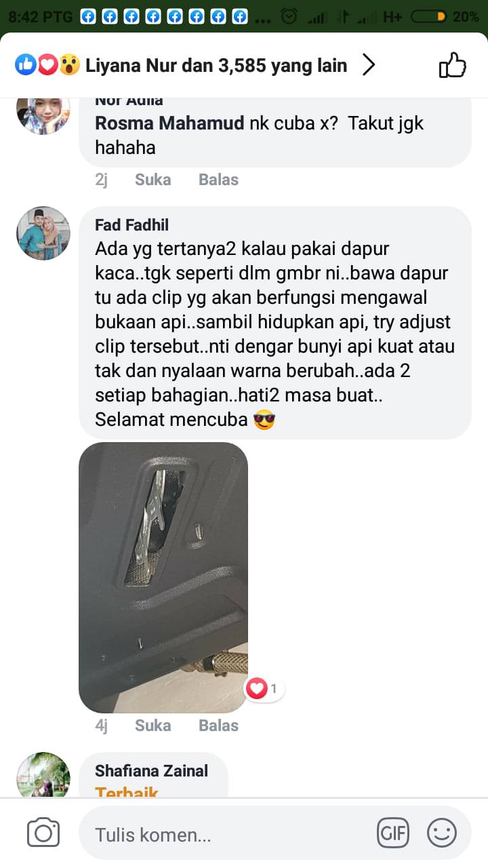Open Fad Fadhil's profile picture
Image resolution: width=488 pixels, height=868 pixels.
tap(43, 233)
